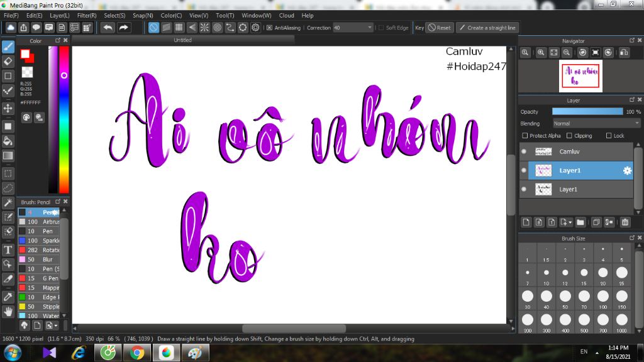Activate the Lasso selection tool
644x362 pixels.
(8, 189)
